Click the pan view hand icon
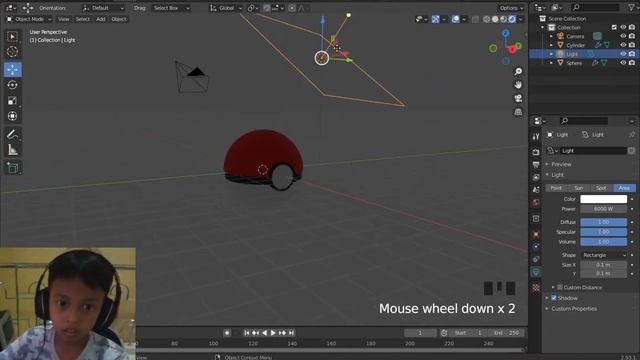This screenshot has height=360, width=640. pos(518,85)
